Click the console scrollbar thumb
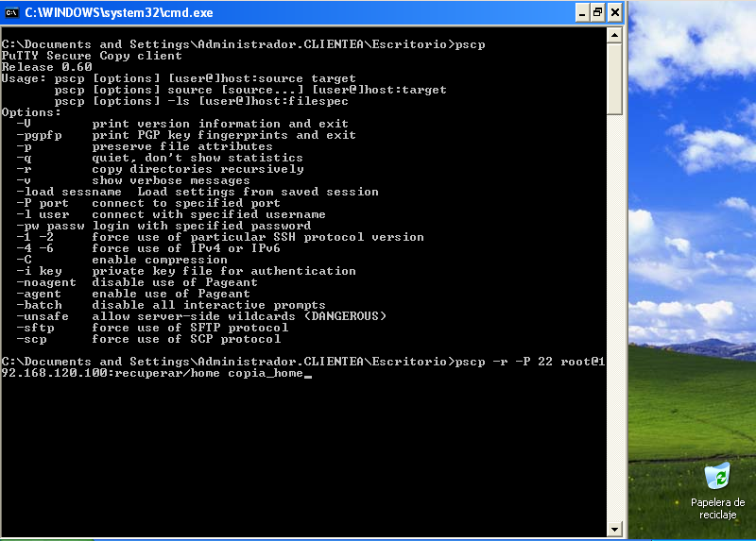Screen dimensions: 756x541 614,79
